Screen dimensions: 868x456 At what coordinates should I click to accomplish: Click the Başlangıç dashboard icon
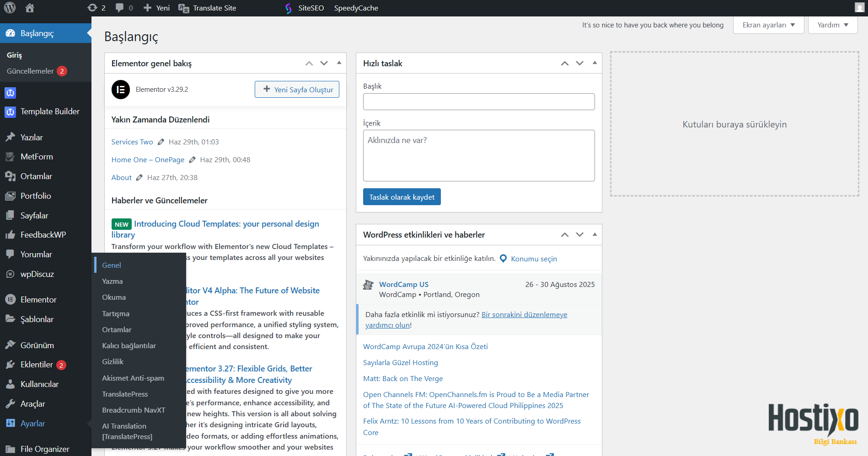[10, 33]
